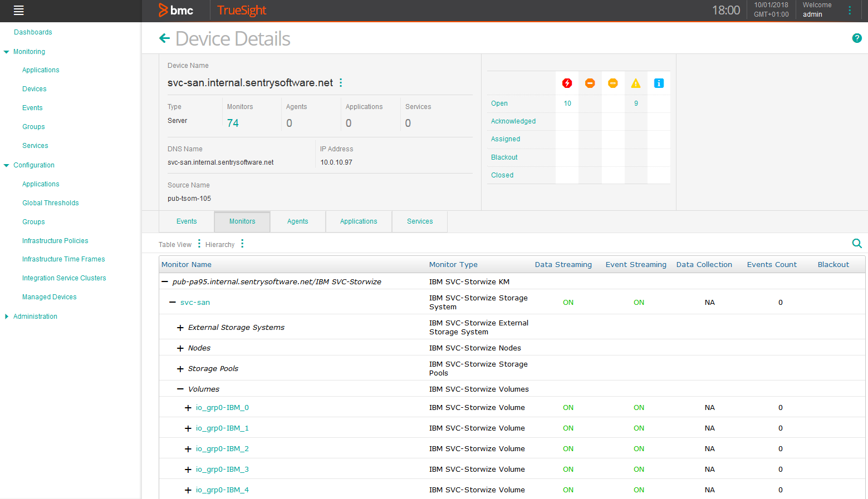Toggle Data Streaming for svc-san

click(568, 302)
